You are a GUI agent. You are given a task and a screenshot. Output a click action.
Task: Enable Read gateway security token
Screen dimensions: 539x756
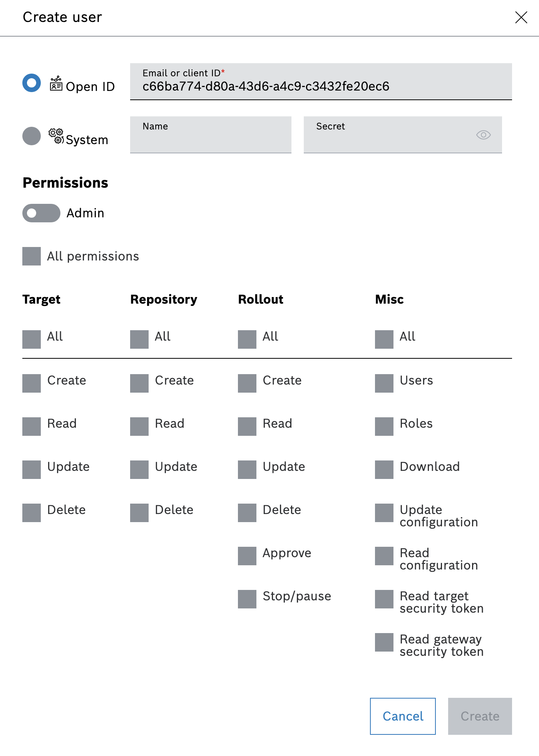[x=384, y=642]
